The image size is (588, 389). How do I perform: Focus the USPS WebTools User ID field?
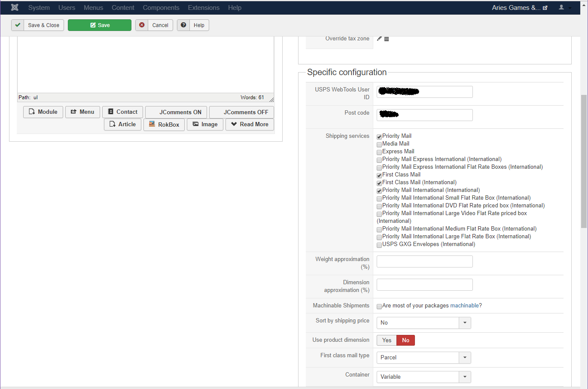click(425, 92)
